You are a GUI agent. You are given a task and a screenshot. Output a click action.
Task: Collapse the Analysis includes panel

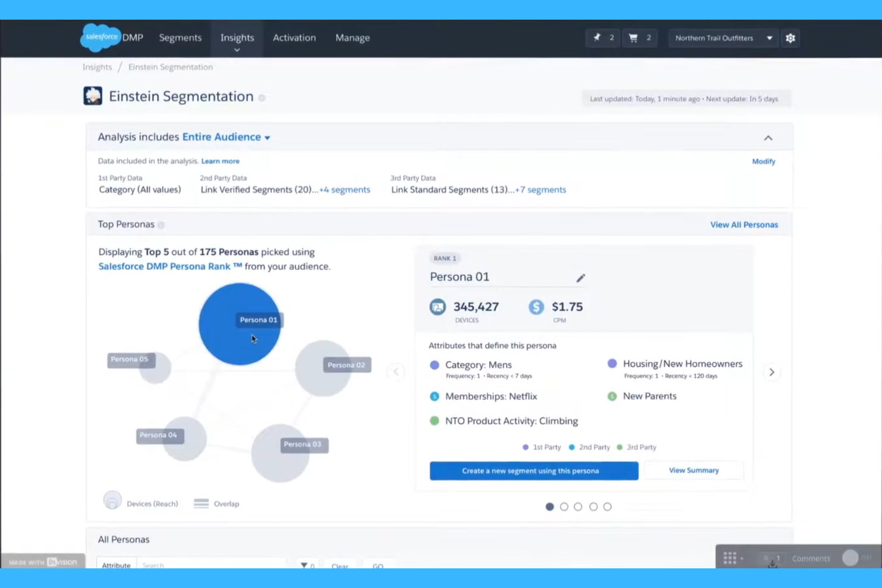coord(768,137)
